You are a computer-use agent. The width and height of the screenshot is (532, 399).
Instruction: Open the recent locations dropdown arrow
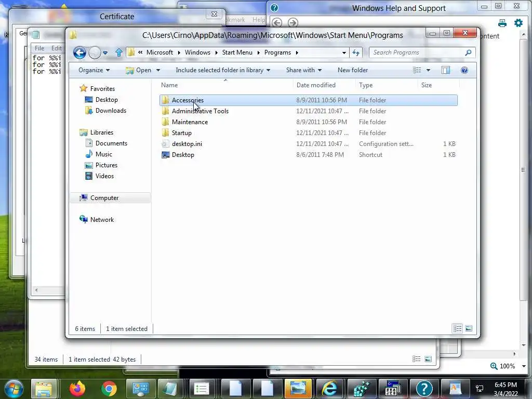point(105,53)
